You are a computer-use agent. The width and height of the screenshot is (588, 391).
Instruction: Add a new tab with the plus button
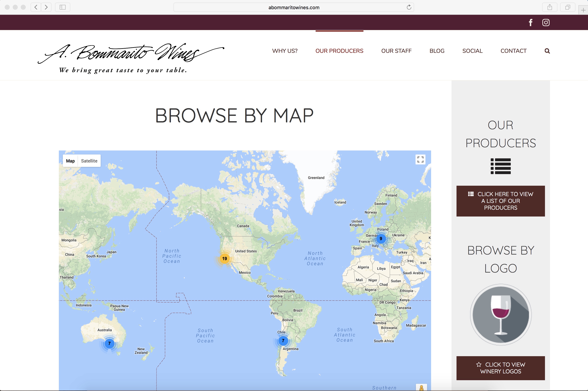click(583, 10)
